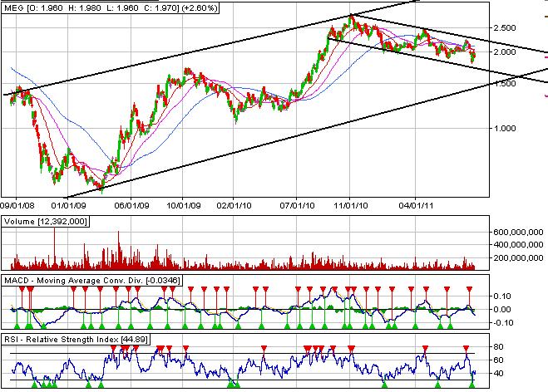Click the tallest volume spike bar
The width and height of the screenshot is (548, 392).
pos(55,247)
